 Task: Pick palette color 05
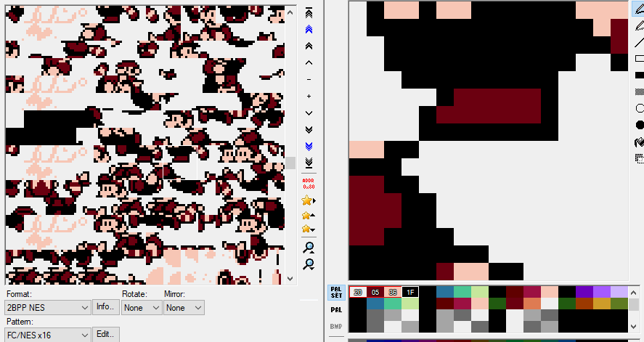(x=375, y=293)
